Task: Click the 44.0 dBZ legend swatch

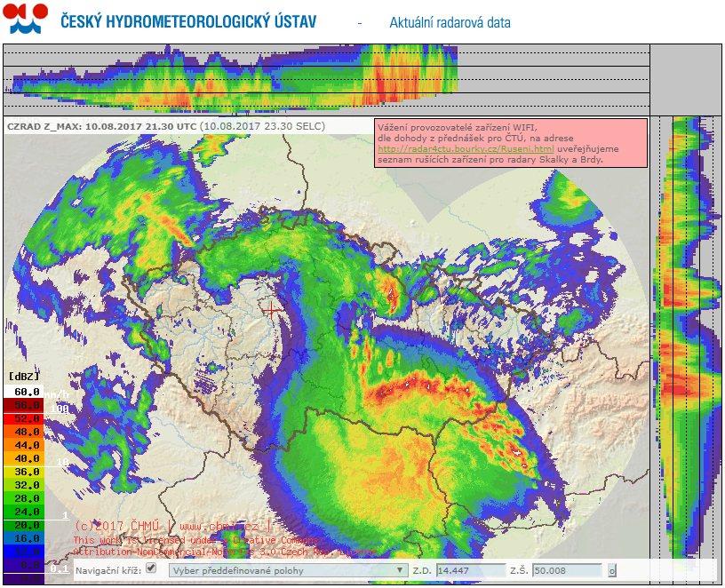Action: tap(24, 446)
